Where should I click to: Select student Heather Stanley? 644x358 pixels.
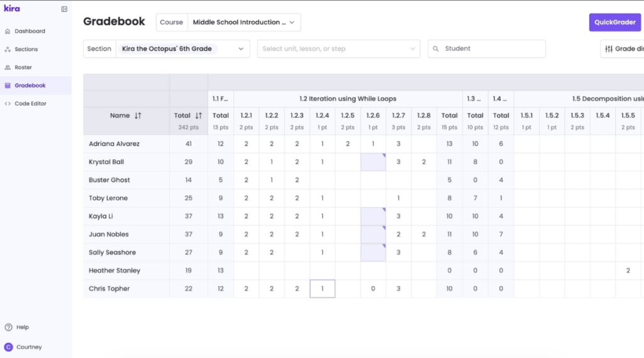tap(114, 271)
